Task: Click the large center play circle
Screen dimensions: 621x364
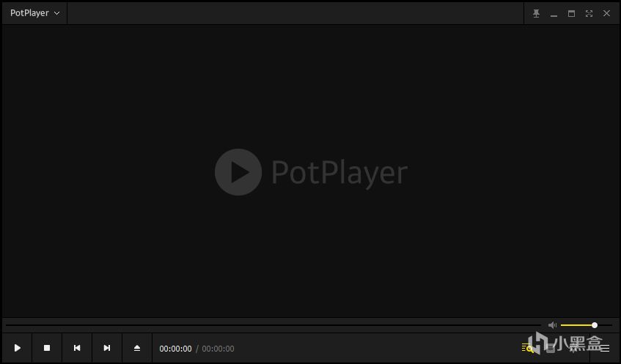Action: click(x=238, y=172)
